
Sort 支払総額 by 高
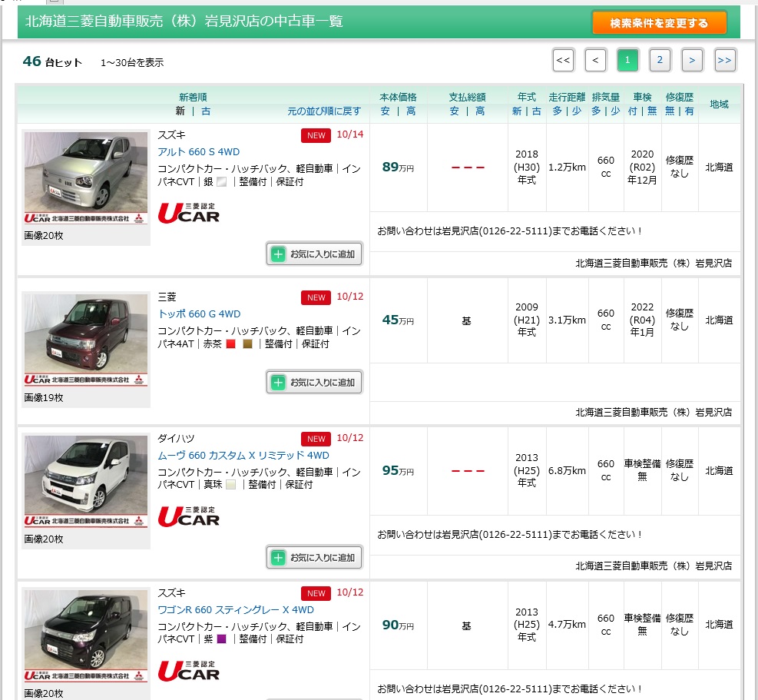[480, 111]
